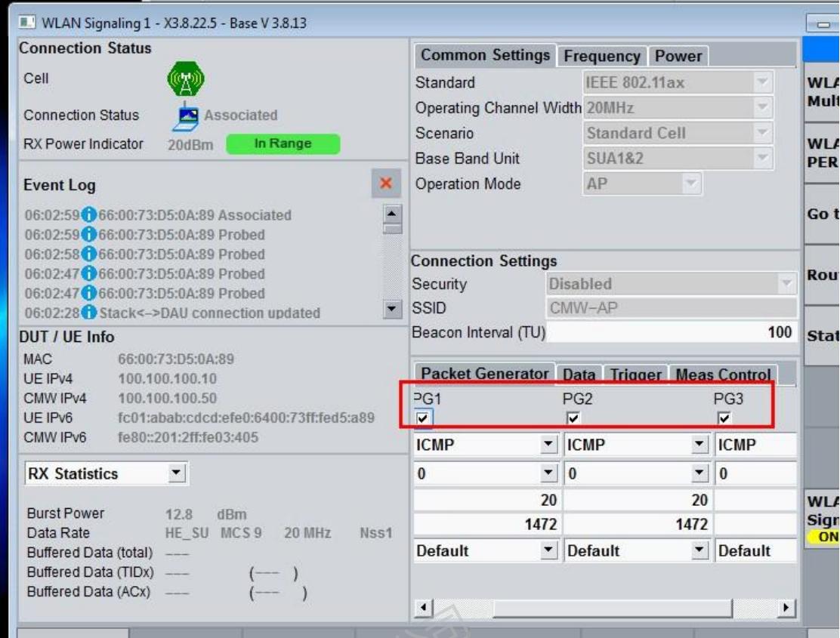
Task: Click the Event Log scroll up arrow
Action: point(392,214)
